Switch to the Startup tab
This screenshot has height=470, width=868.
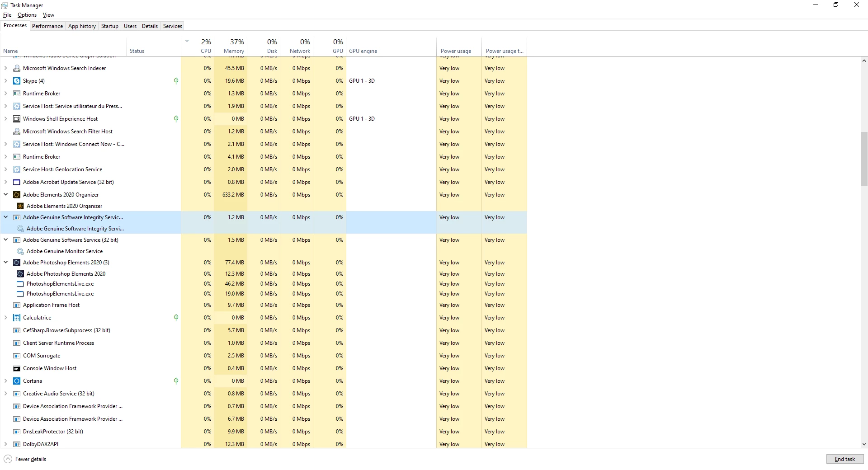(110, 26)
